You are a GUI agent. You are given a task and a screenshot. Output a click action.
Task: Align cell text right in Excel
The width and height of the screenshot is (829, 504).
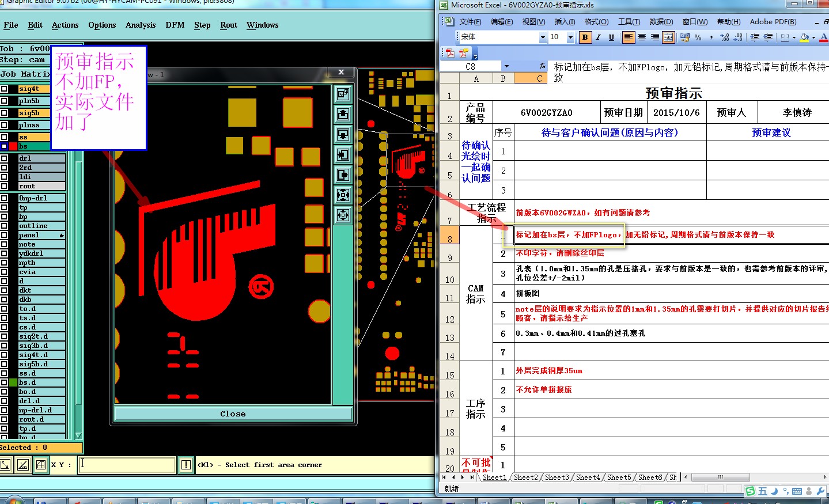[x=655, y=37]
